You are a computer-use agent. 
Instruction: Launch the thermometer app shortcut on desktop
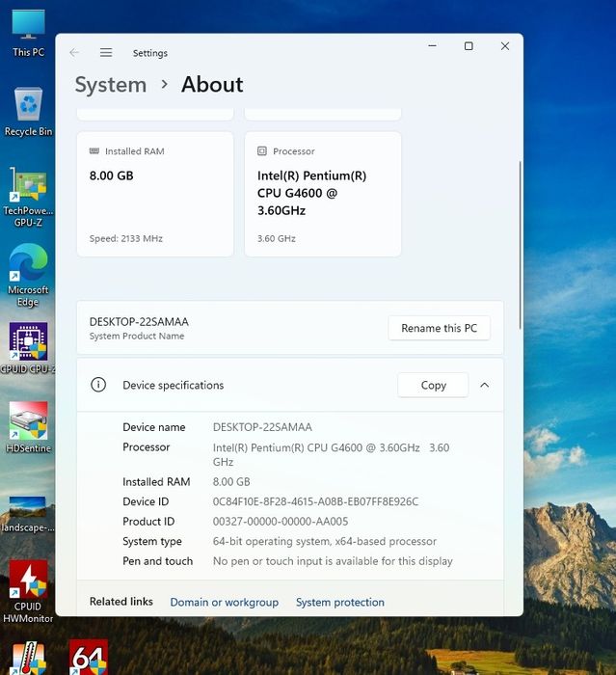coord(28,658)
